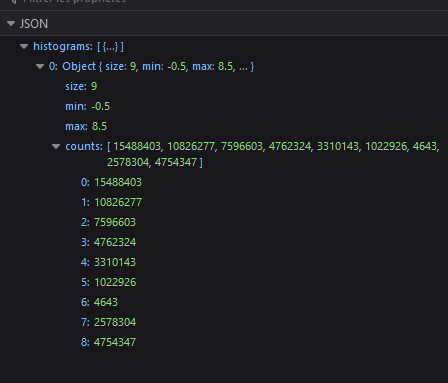
Task: Collapse the counts array triangle
Action: pos(56,146)
